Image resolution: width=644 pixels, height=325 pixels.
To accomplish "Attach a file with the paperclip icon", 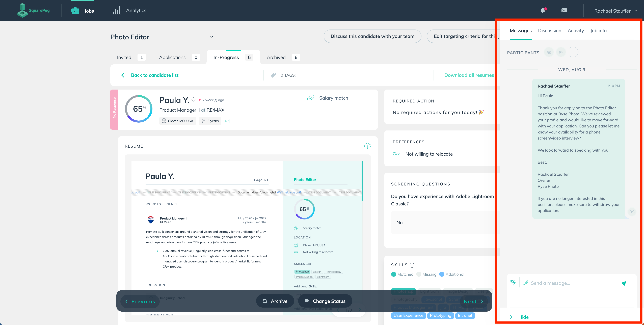I will click(525, 283).
